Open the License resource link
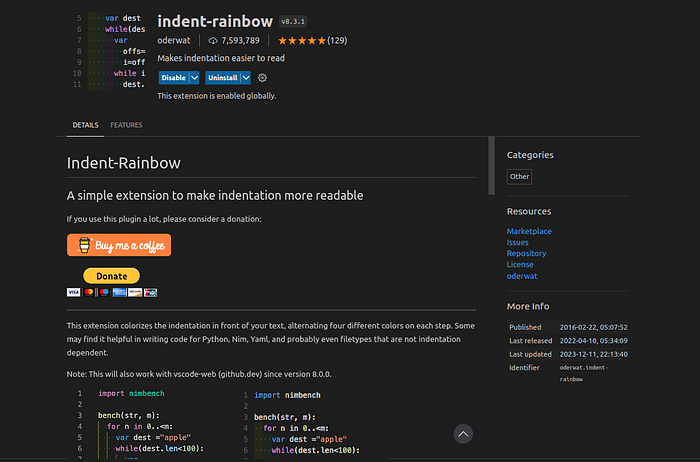 [520, 264]
